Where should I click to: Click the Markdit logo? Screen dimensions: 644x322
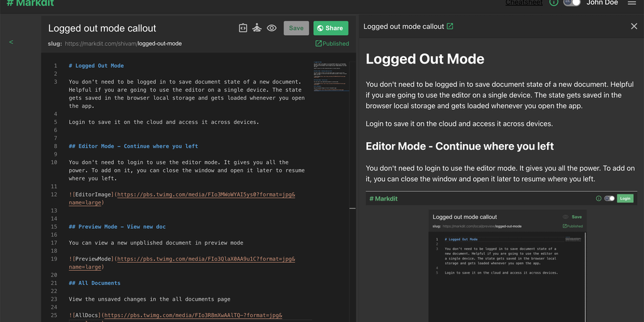click(30, 3)
